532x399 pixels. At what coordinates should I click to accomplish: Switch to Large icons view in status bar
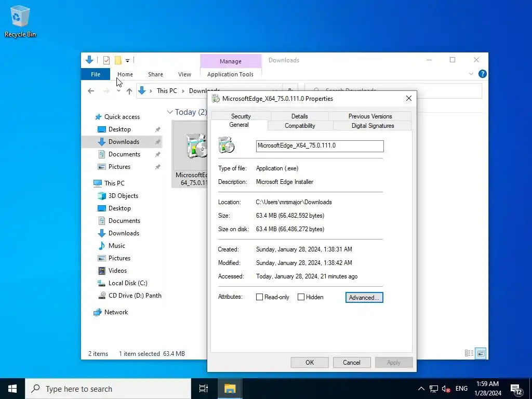tap(481, 353)
